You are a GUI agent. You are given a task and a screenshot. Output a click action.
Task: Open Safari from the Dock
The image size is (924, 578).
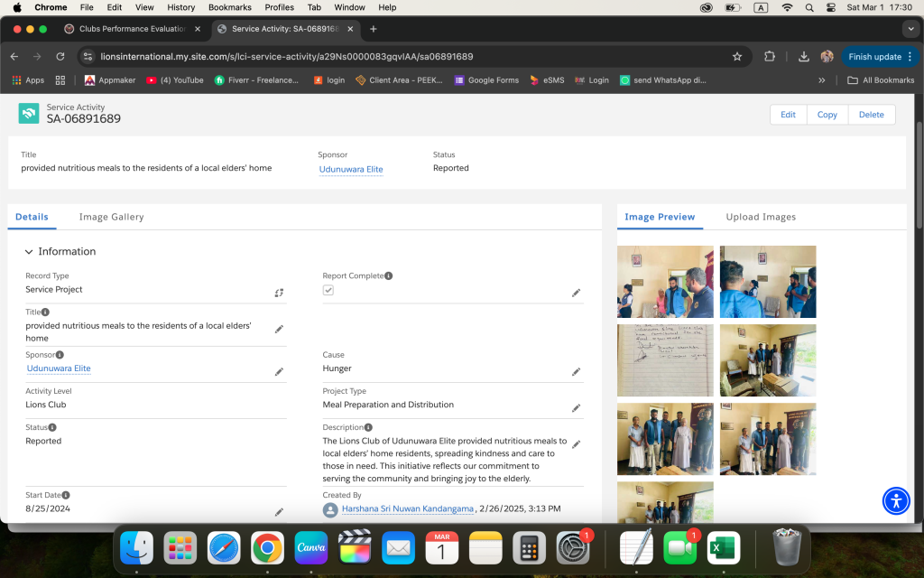click(224, 548)
